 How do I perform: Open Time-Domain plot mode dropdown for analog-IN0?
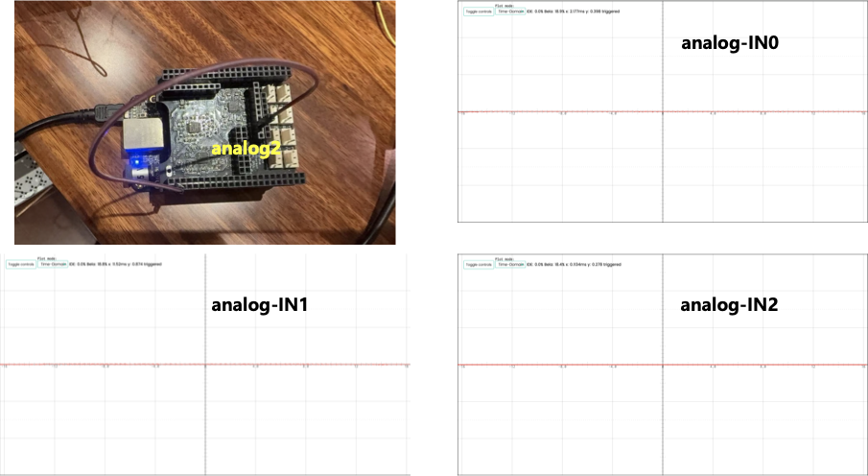click(509, 11)
